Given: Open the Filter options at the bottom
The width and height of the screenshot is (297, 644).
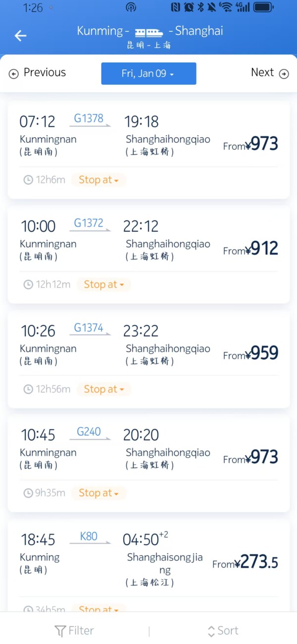Looking at the screenshot, I should [74, 630].
